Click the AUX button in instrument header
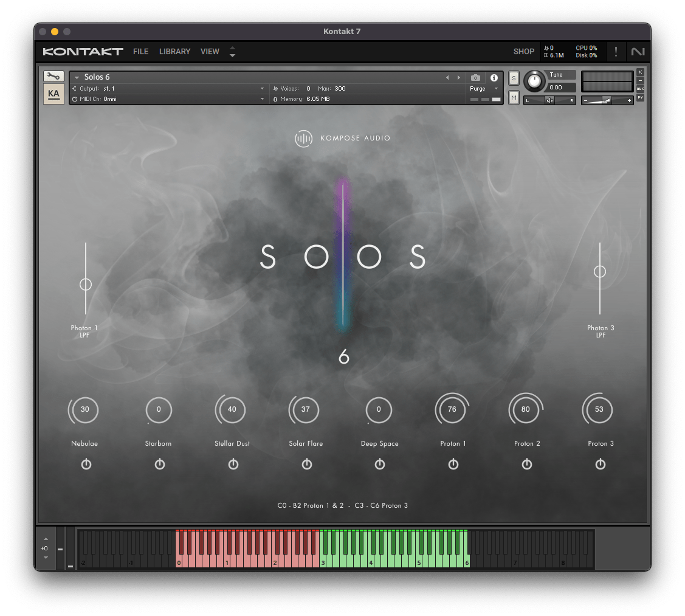The height and width of the screenshot is (616, 685). (640, 89)
